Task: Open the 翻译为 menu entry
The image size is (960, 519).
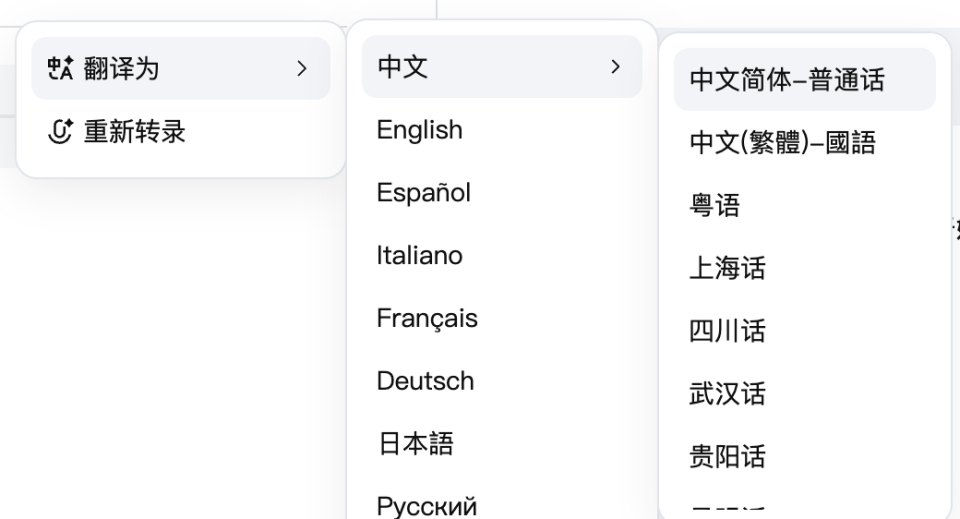Action: (181, 69)
